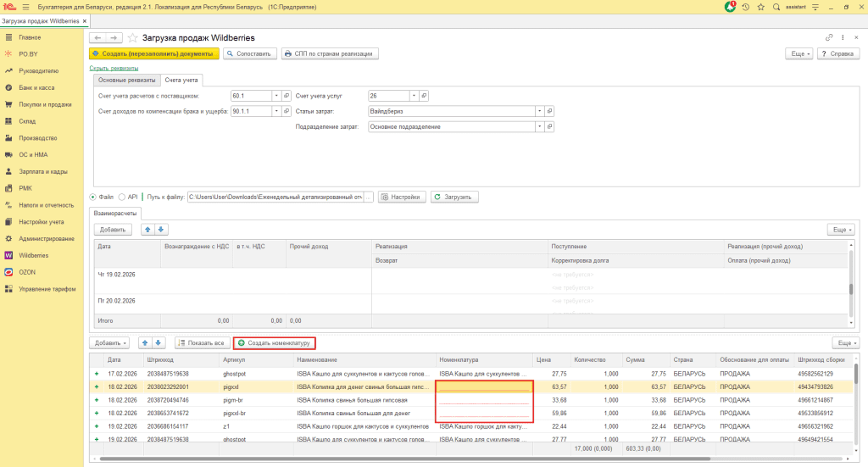Select the API radio button

coord(122,197)
